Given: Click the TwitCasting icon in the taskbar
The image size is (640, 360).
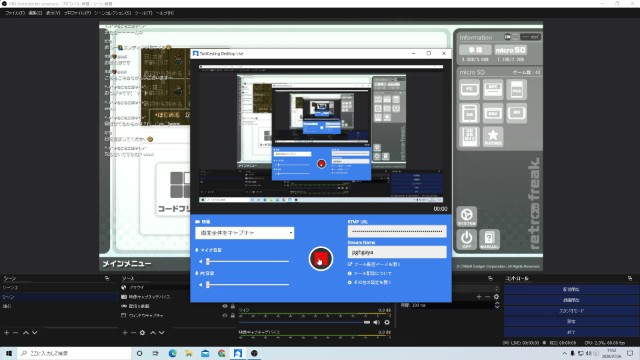Looking at the screenshot, I should coord(238,353).
